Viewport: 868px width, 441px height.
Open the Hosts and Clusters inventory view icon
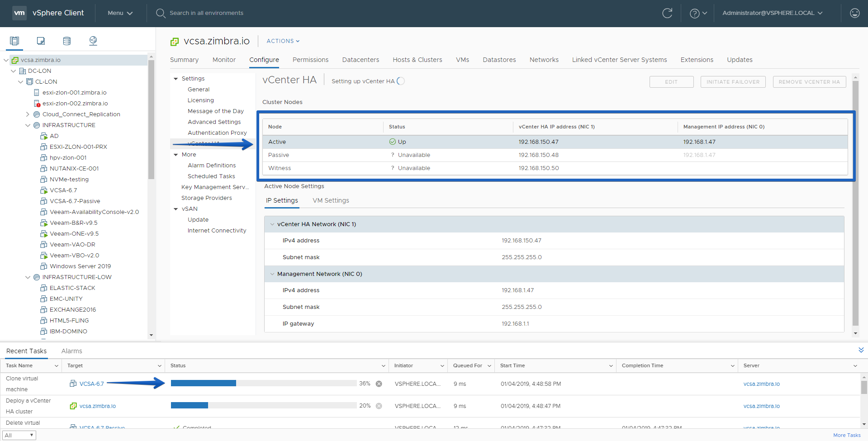(x=14, y=41)
